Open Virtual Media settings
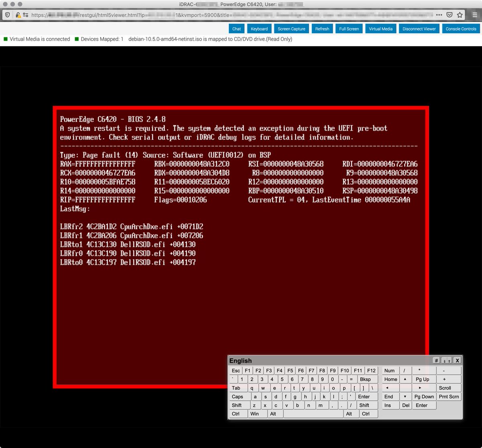The width and height of the screenshot is (482, 448). click(381, 29)
